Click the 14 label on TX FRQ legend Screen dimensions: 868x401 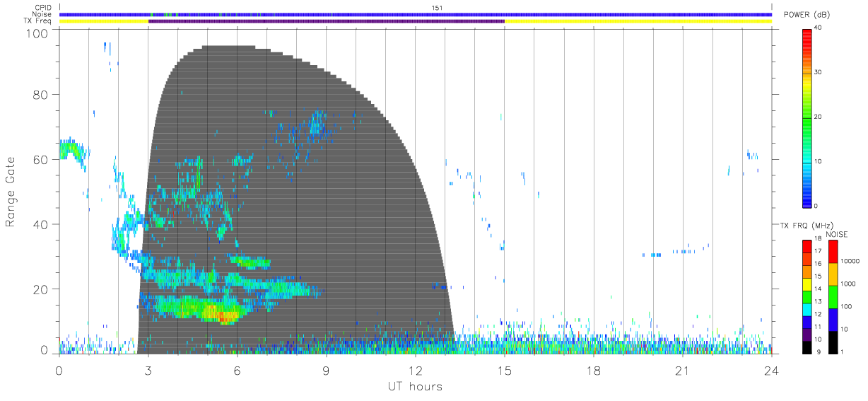817,289
